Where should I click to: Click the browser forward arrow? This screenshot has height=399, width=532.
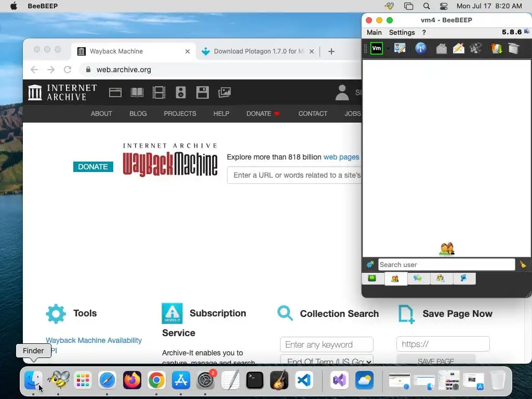pyautogui.click(x=51, y=70)
